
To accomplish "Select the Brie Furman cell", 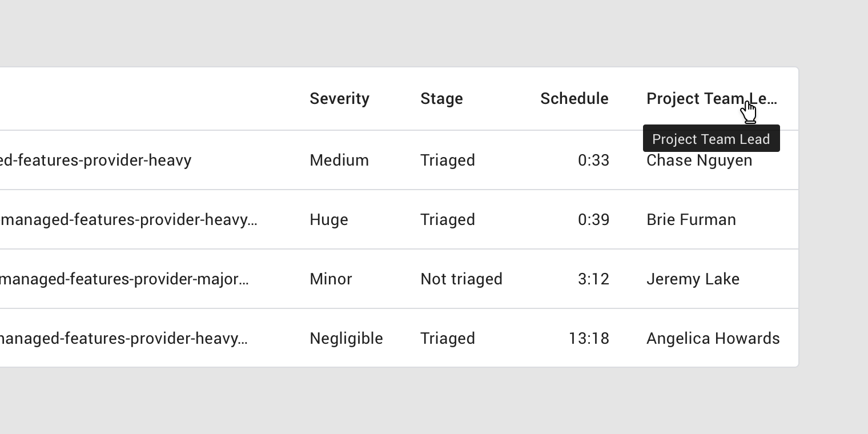I will 691,220.
